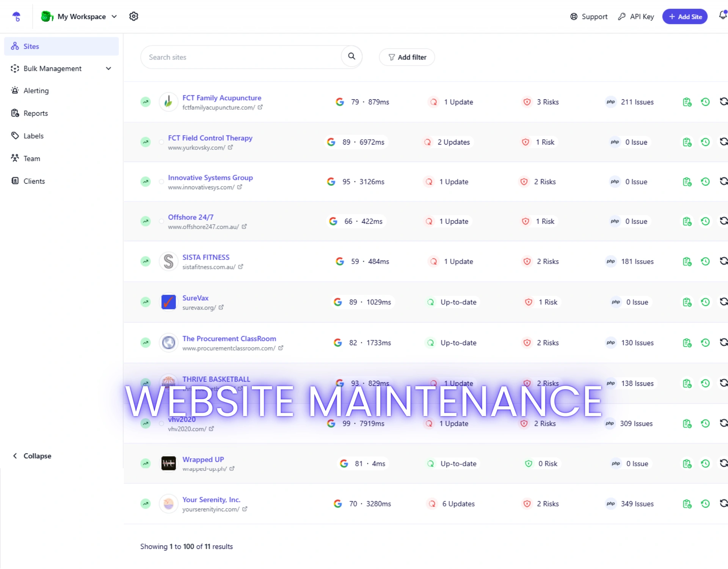
Task: Select Innovative Systems Group's row checkbox
Action: [x=162, y=182]
